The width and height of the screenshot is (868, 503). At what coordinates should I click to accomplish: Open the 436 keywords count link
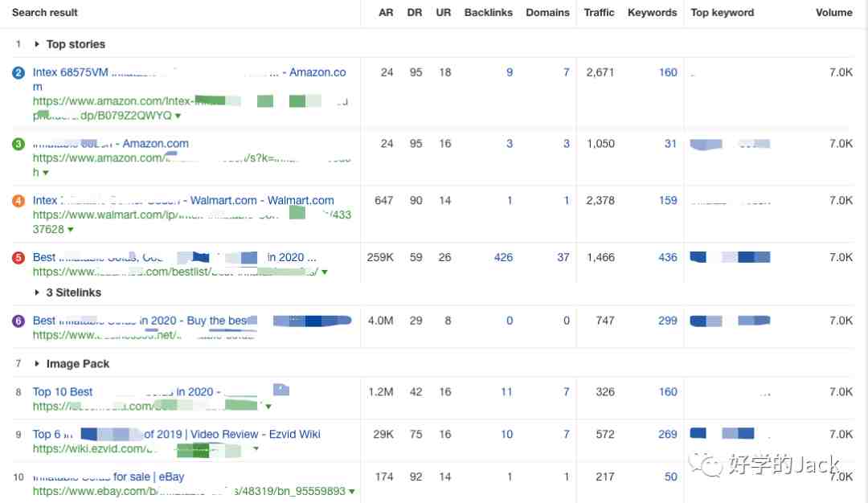coord(667,258)
